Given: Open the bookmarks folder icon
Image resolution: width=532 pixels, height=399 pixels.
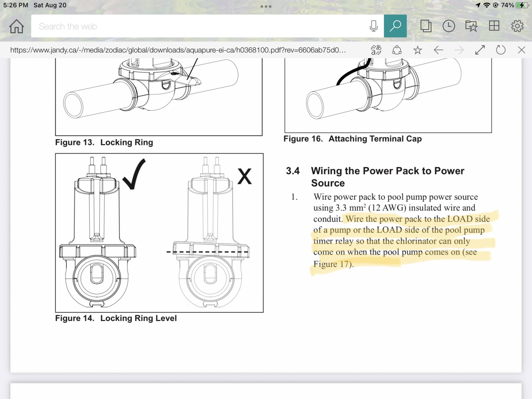Looking at the screenshot, I should click(471, 26).
